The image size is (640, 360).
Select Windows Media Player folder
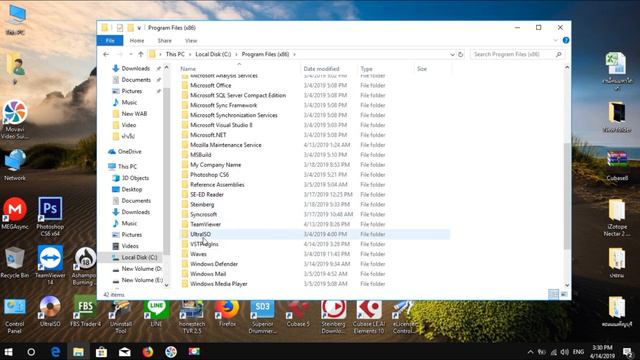[x=219, y=284]
